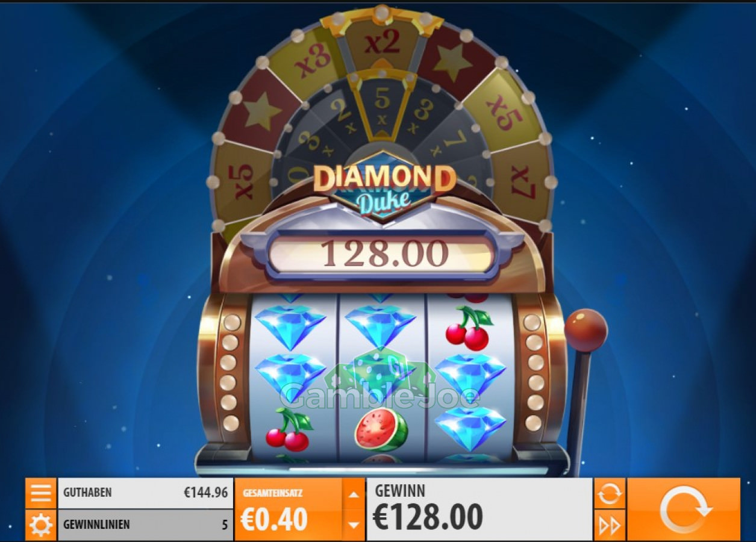This screenshot has width=756, height=542.
Task: Toggle the autoplay circular arrows icon
Action: coord(610,493)
